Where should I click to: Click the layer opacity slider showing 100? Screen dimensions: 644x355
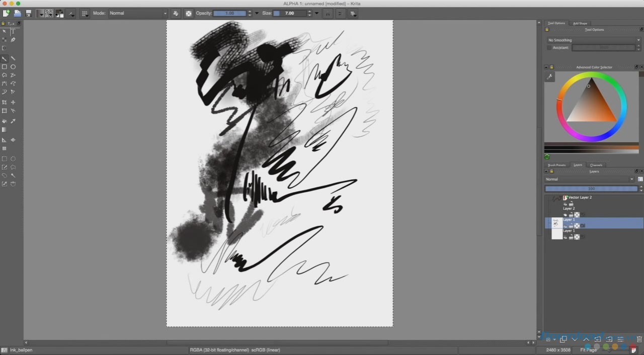[x=591, y=189]
